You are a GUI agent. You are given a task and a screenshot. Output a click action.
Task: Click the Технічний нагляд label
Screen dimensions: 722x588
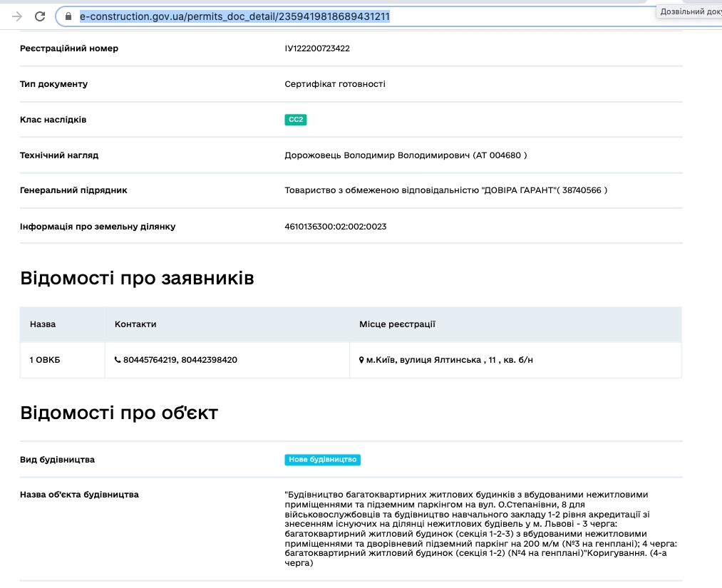[x=59, y=155]
